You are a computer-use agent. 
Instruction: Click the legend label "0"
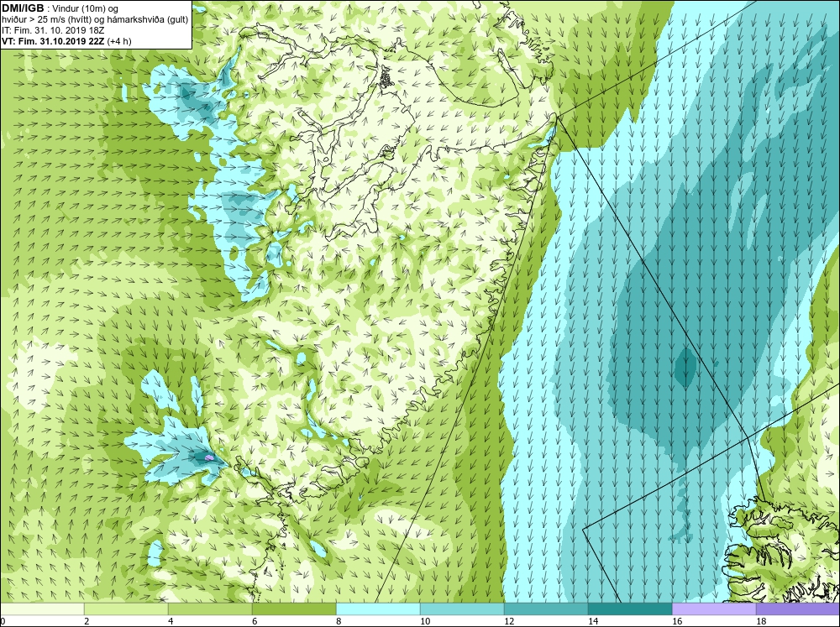(3, 621)
